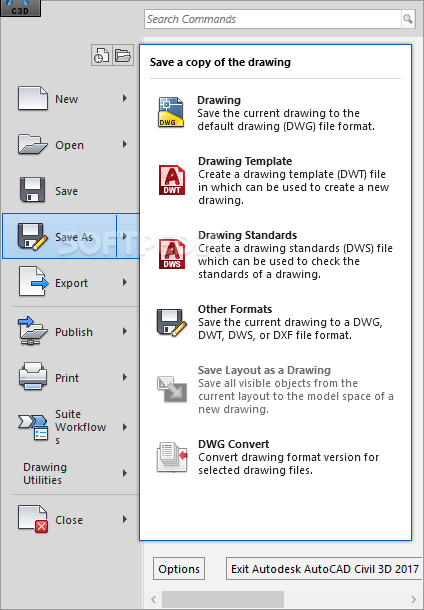
Task: Click the Other Formats floppy icon
Action: coord(172,323)
